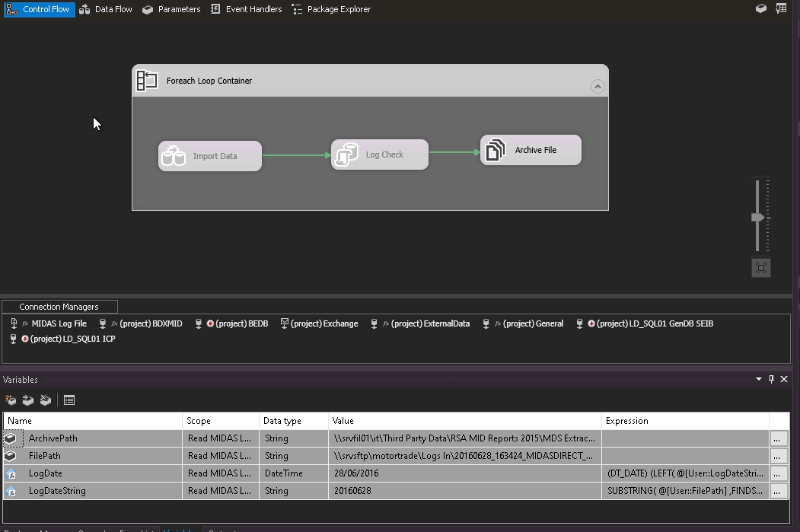Click the Value column header

point(465,421)
